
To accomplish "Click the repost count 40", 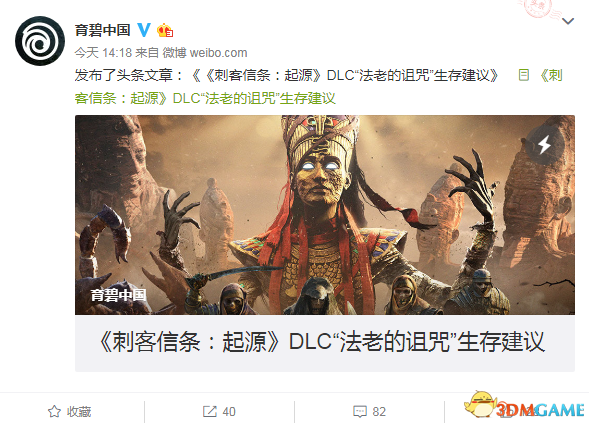I will click(229, 412).
